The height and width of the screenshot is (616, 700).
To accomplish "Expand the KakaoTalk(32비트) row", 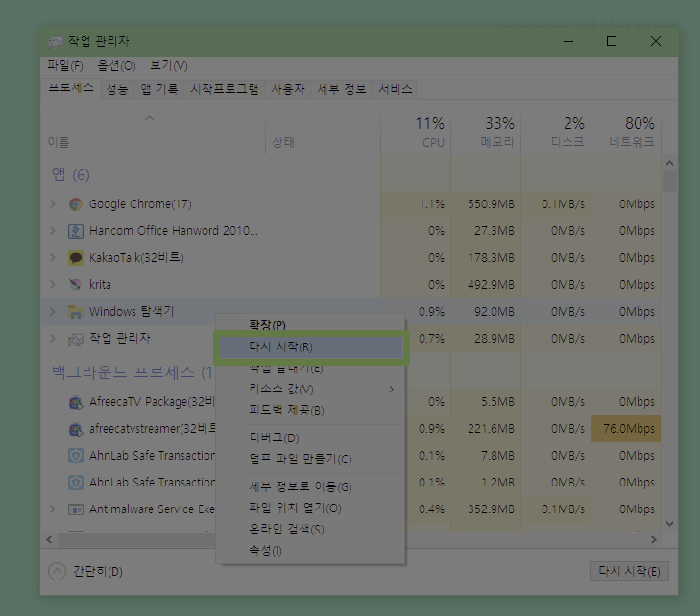I will (x=52, y=258).
